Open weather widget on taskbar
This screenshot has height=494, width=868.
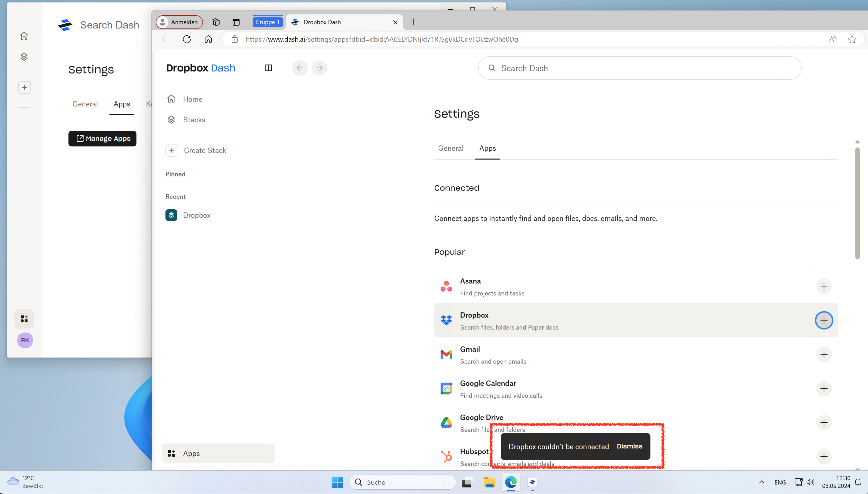(x=26, y=482)
